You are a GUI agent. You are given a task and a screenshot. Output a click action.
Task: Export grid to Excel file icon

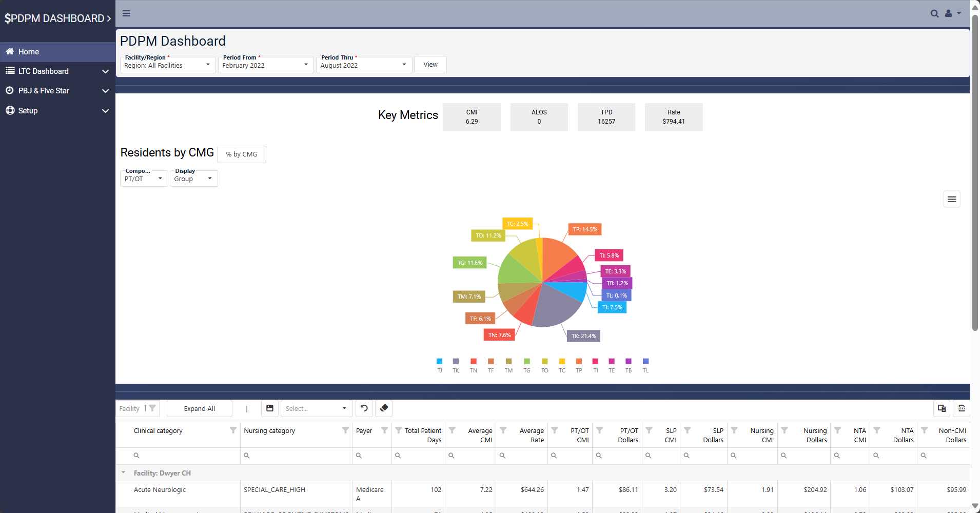[962, 408]
